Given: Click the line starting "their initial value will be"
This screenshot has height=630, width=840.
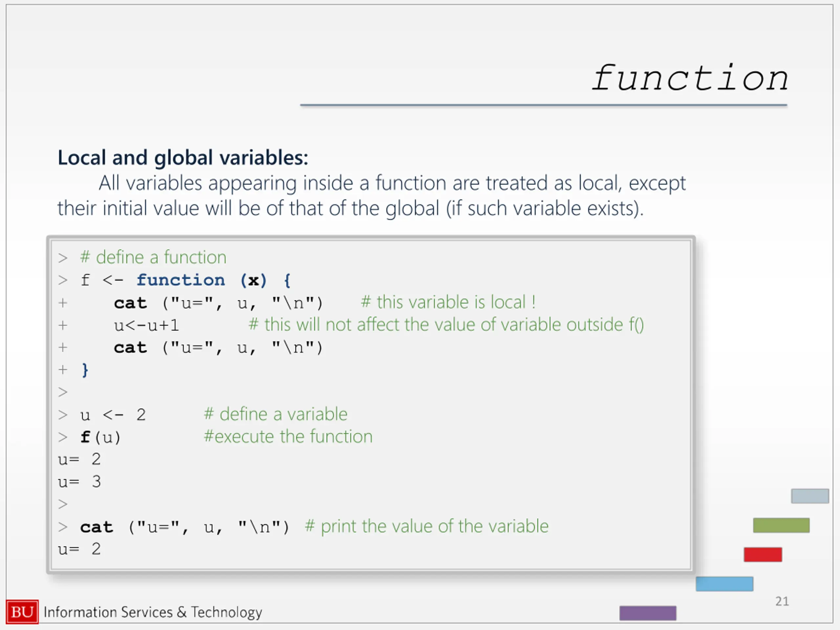Looking at the screenshot, I should [x=350, y=208].
